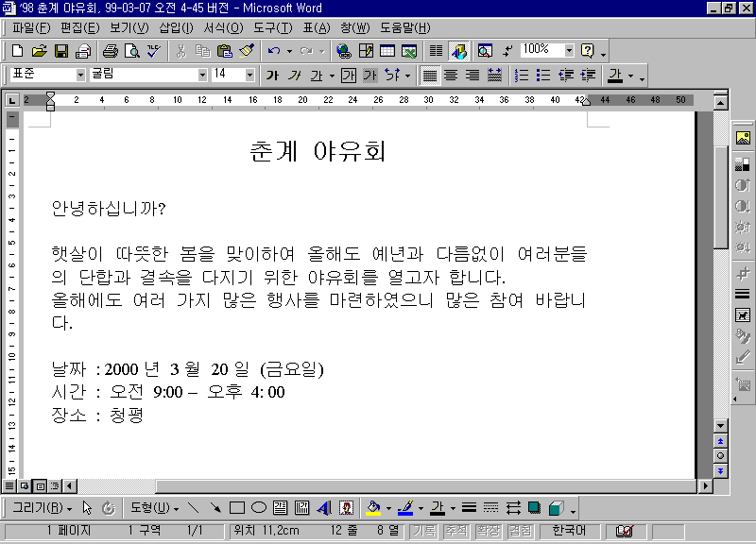Click the 한국어 language status indicator

tap(569, 531)
